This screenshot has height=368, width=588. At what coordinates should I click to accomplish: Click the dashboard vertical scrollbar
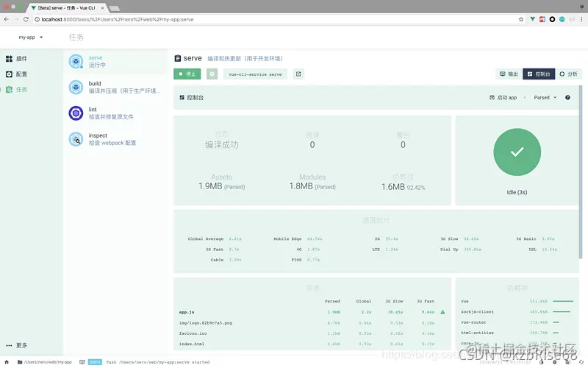(581, 171)
